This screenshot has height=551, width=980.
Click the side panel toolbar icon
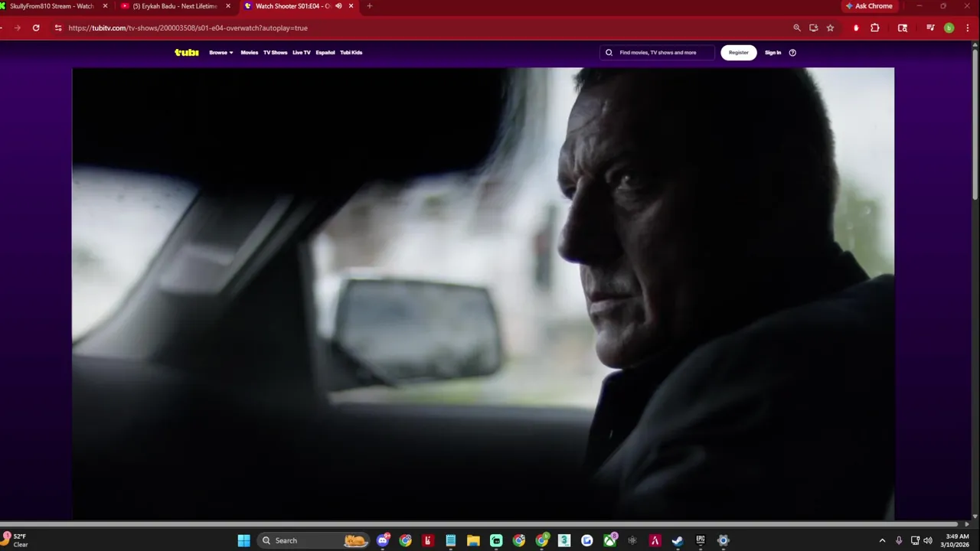pos(903,28)
